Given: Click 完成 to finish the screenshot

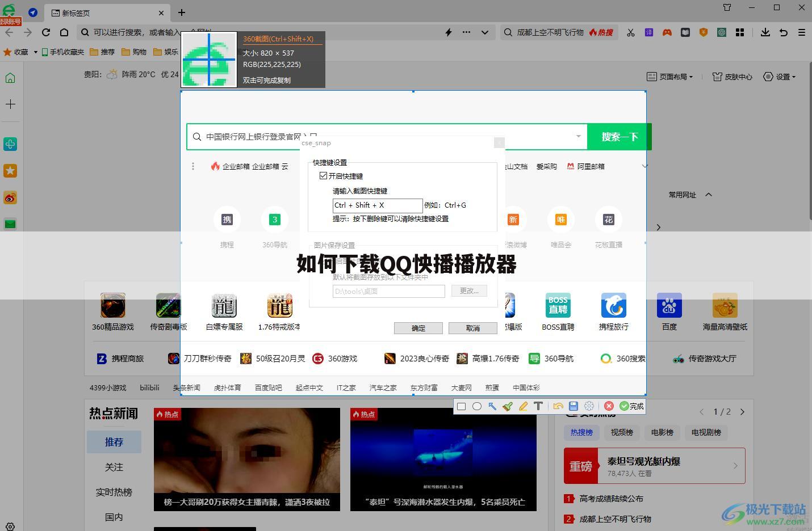Looking at the screenshot, I should (631, 406).
